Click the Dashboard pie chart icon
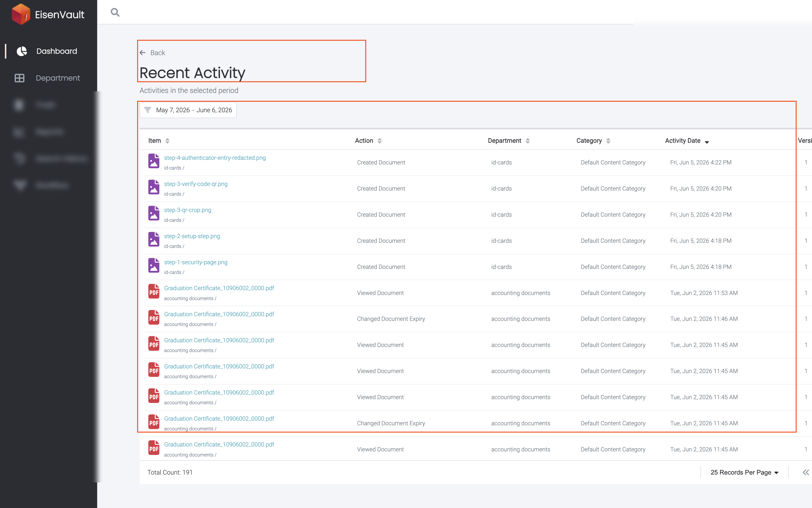 click(x=22, y=51)
